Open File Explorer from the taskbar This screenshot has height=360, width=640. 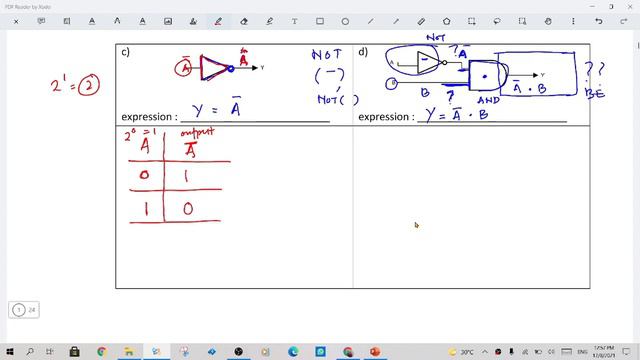[x=129, y=351]
